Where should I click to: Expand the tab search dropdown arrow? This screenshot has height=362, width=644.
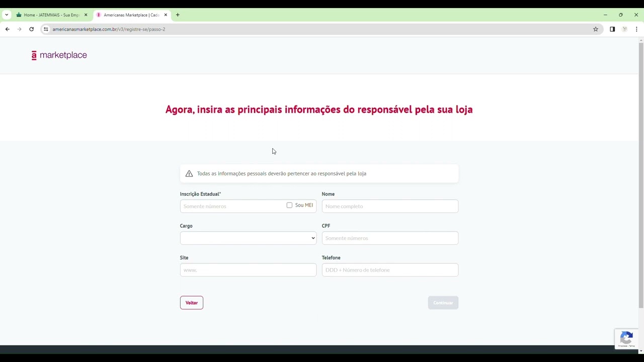click(7, 15)
